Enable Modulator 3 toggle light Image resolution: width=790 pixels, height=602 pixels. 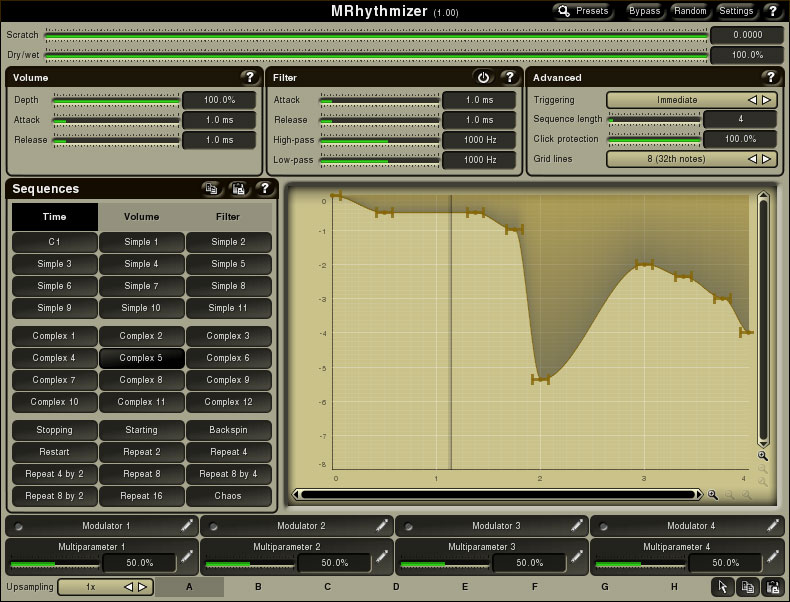[x=409, y=526]
